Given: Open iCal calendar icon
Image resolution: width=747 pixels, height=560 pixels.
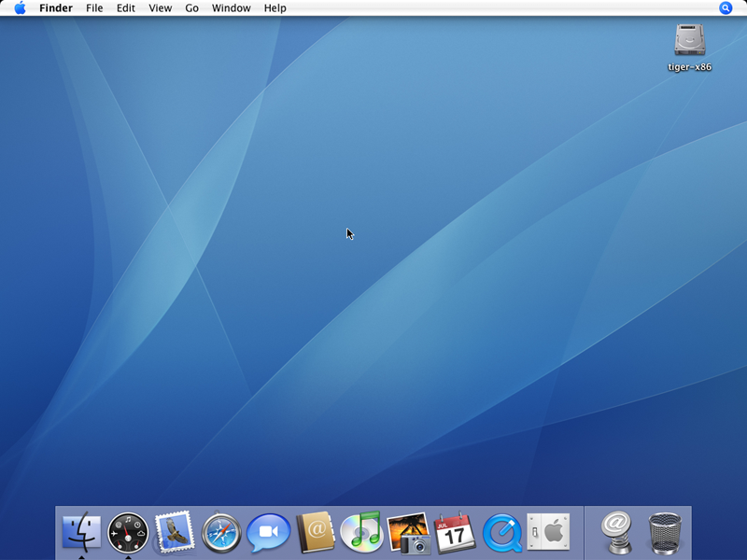Looking at the screenshot, I should click(x=455, y=533).
